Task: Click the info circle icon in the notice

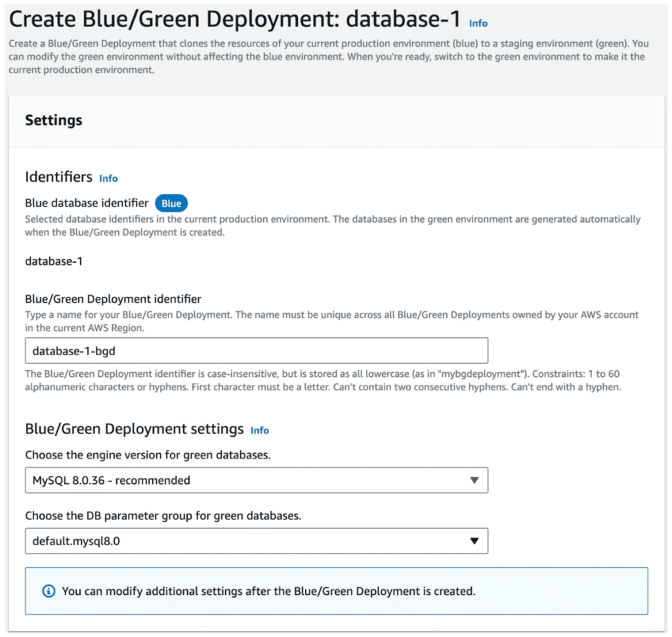Action: pyautogui.click(x=49, y=591)
